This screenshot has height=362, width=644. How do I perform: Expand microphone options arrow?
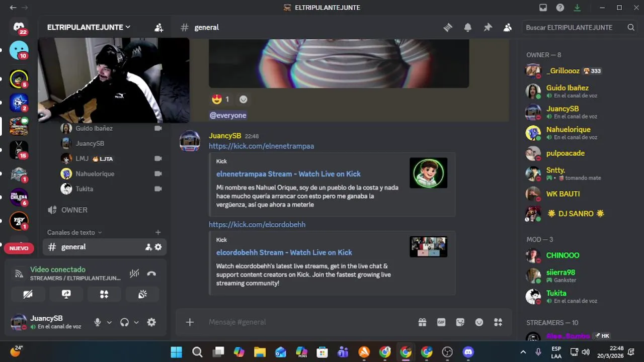tap(109, 322)
